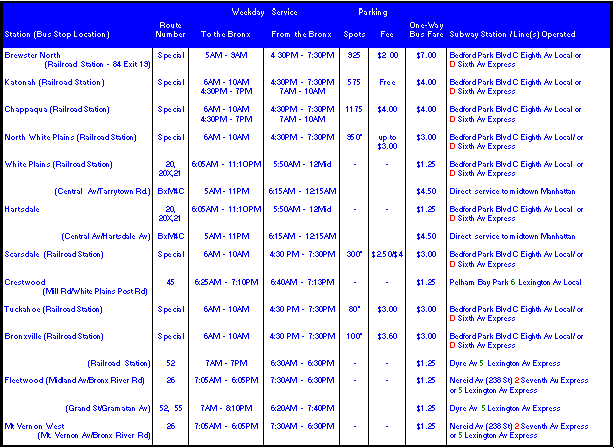Click '(Railroad Station - 84 Exit 19)' text
The height and width of the screenshot is (448, 615).
coord(97,64)
